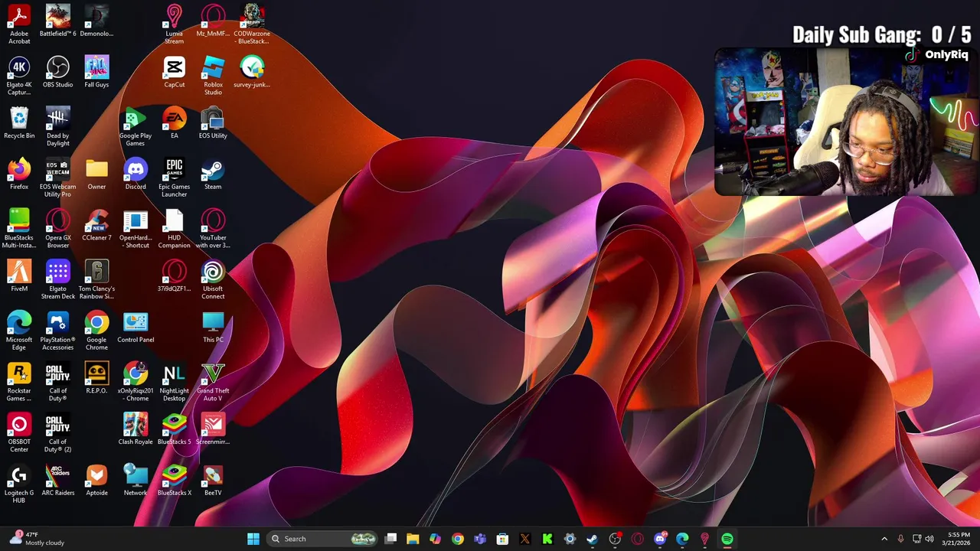Expand the hidden system tray icons
This screenshot has height=551, width=980.
click(x=884, y=539)
